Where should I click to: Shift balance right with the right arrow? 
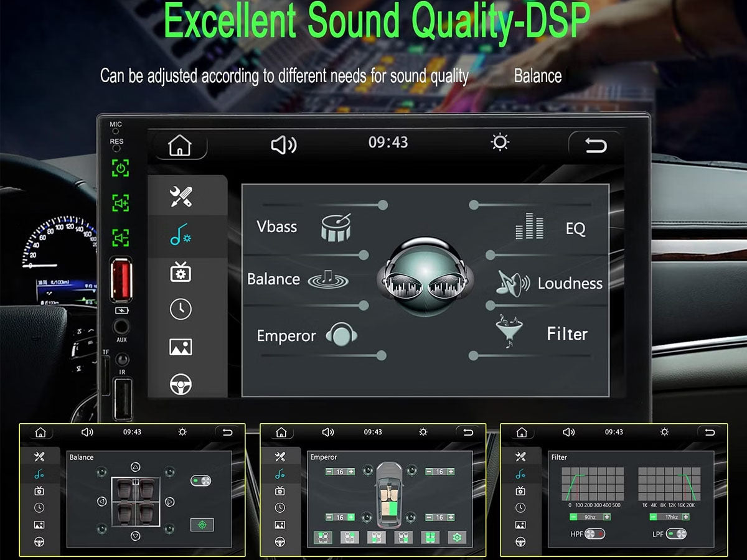pos(169,502)
